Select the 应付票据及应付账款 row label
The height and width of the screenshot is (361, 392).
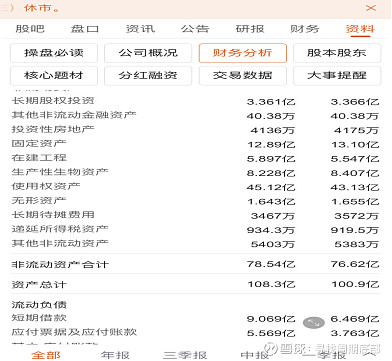pyautogui.click(x=74, y=332)
